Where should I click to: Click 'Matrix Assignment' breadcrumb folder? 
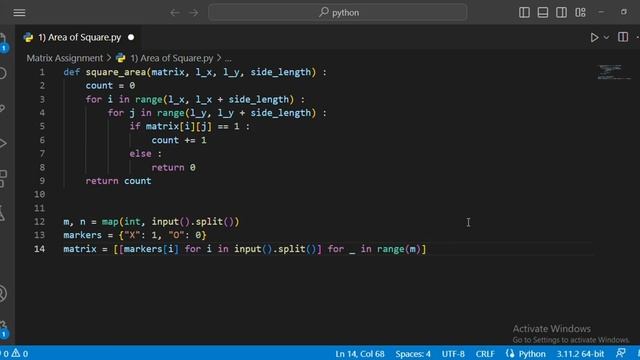click(64, 58)
